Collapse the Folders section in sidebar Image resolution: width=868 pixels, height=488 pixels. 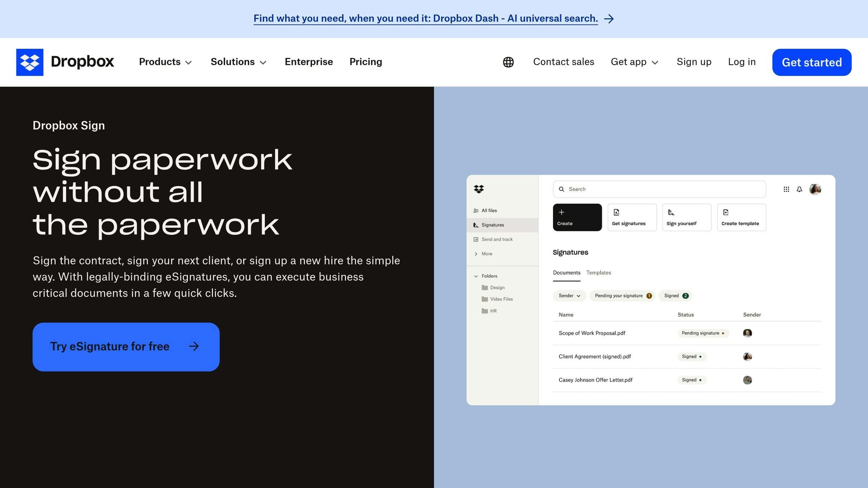coord(476,276)
